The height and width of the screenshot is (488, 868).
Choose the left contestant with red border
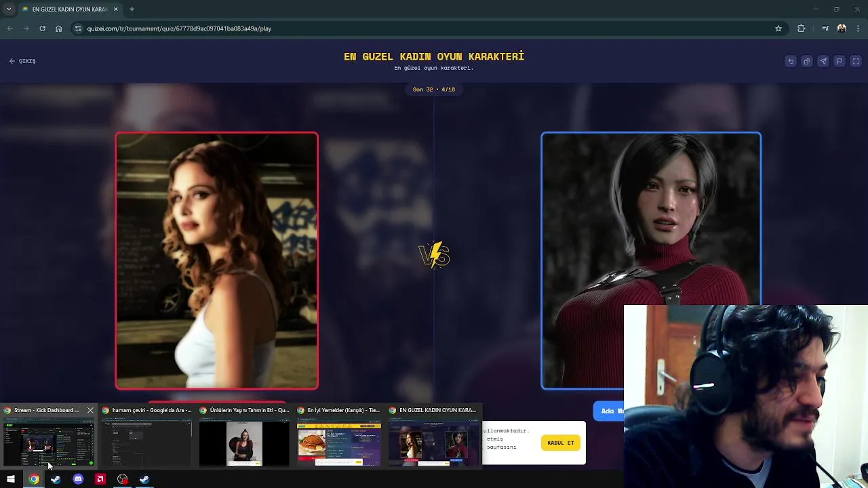click(x=216, y=260)
